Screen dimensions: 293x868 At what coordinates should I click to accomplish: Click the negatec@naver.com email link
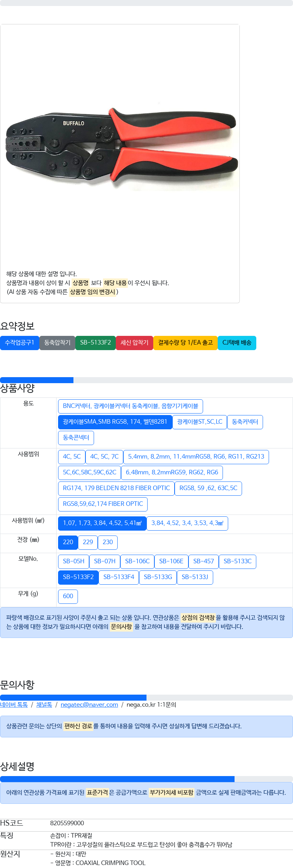pyautogui.click(x=89, y=705)
